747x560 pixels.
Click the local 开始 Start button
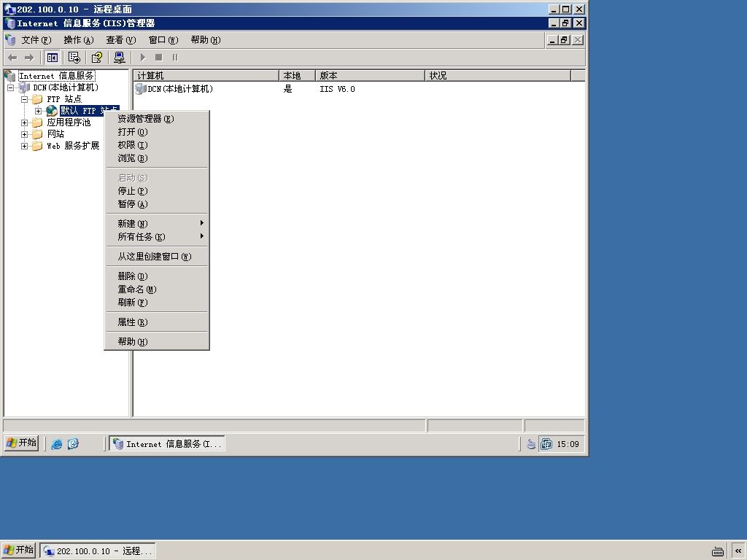point(18,551)
